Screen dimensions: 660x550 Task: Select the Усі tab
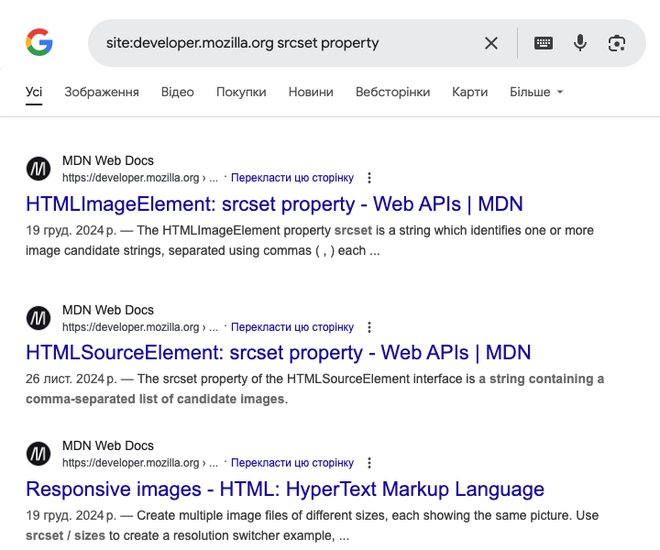pos(34,92)
